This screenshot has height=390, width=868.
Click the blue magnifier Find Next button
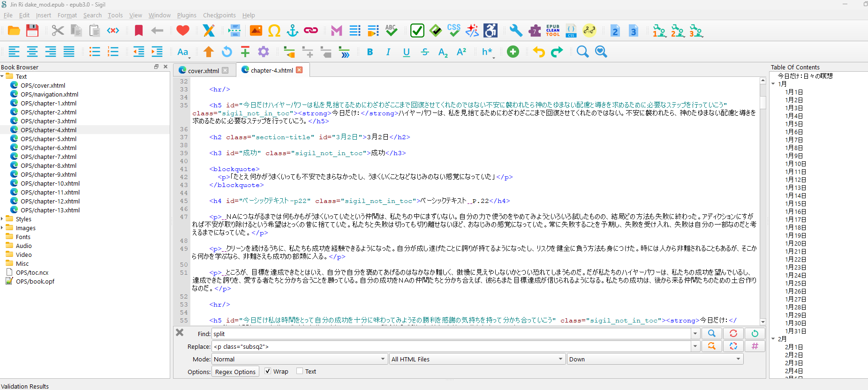coord(711,333)
